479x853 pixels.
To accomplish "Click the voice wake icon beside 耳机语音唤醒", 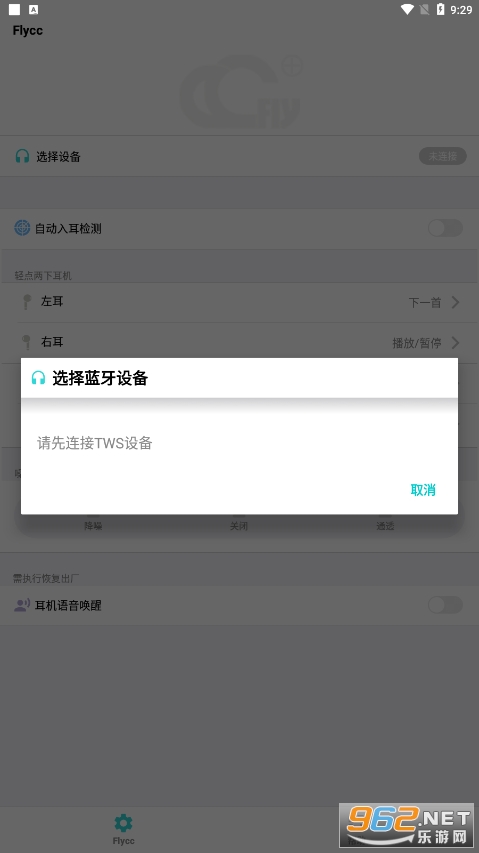I will pos(22,605).
